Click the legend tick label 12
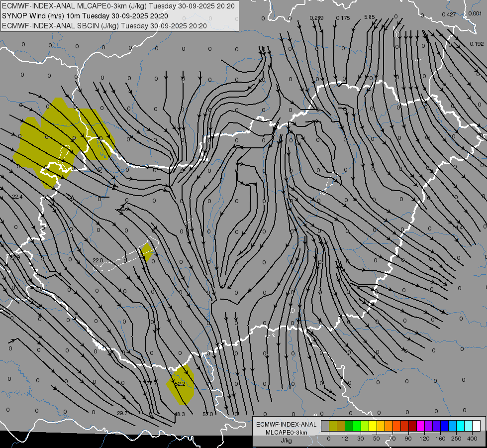Screen dimensions: 487x448 tap(344, 439)
